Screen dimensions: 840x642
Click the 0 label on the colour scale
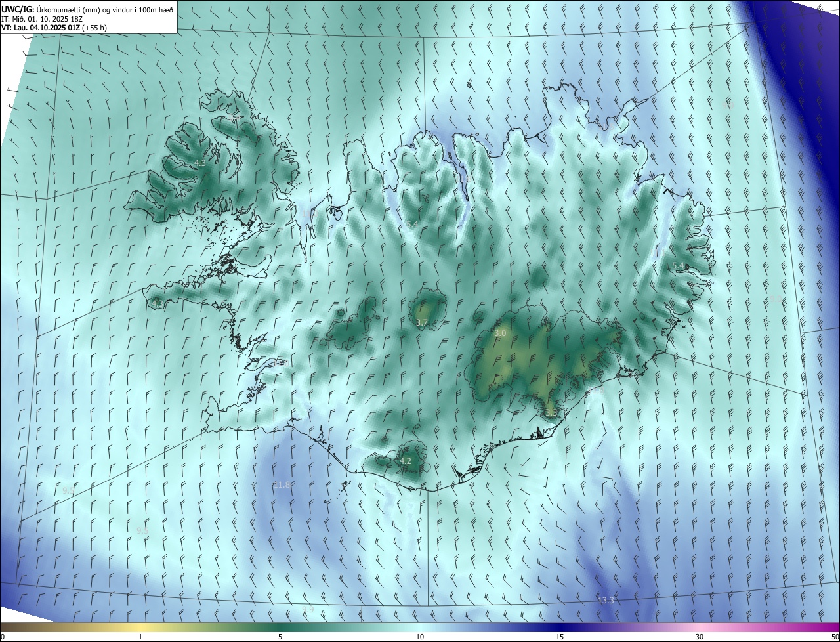click(3, 637)
